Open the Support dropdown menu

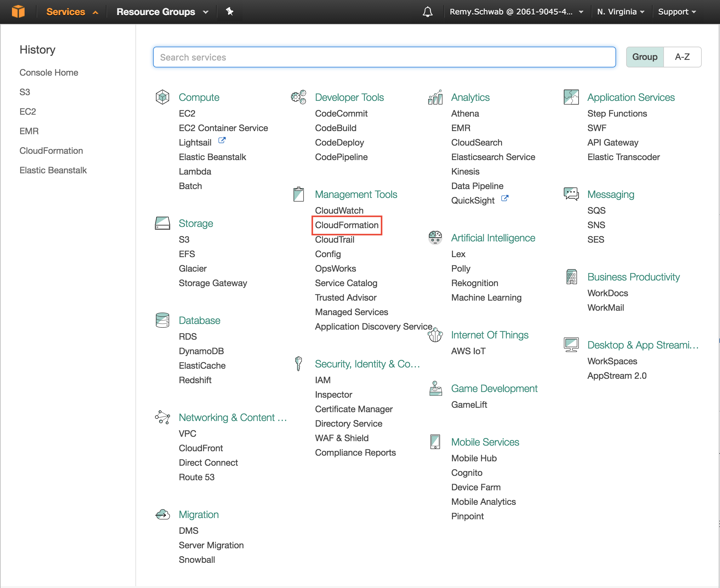tap(677, 12)
